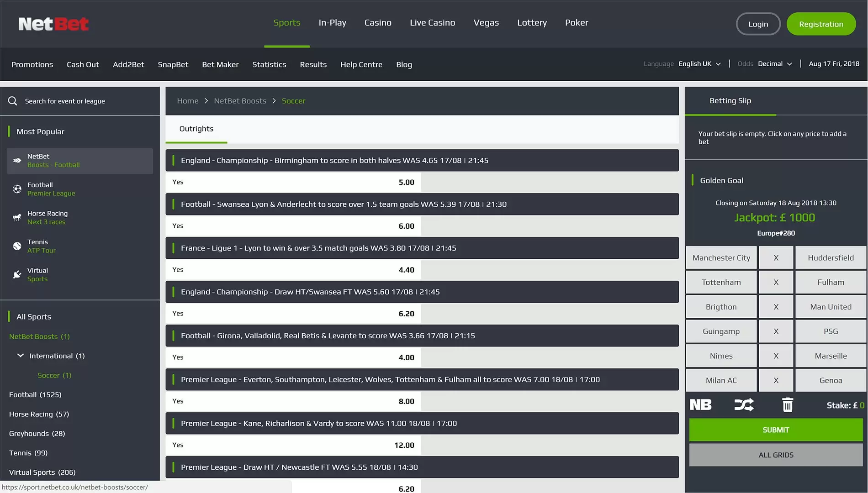868x493 pixels.
Task: Click the green Registration button
Action: tap(821, 24)
